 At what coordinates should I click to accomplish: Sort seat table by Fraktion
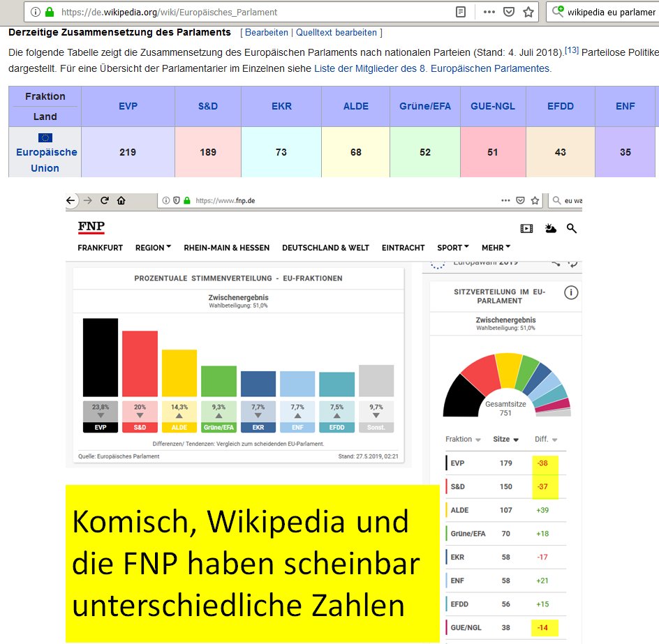click(463, 439)
